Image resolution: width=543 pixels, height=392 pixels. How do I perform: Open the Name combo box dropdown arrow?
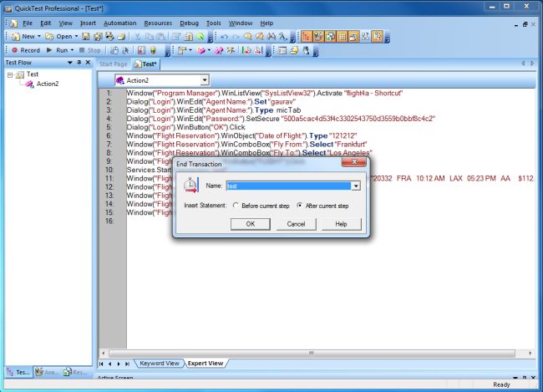point(356,186)
